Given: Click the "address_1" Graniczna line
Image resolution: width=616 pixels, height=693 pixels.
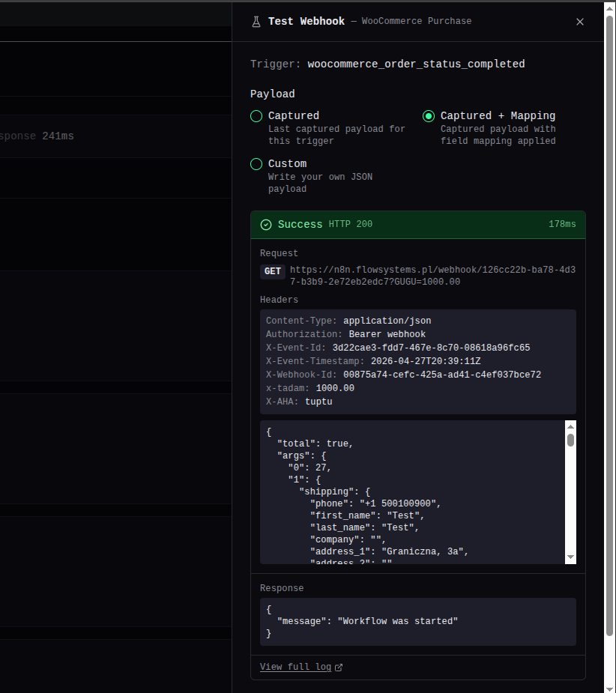Looking at the screenshot, I should click(x=389, y=551).
